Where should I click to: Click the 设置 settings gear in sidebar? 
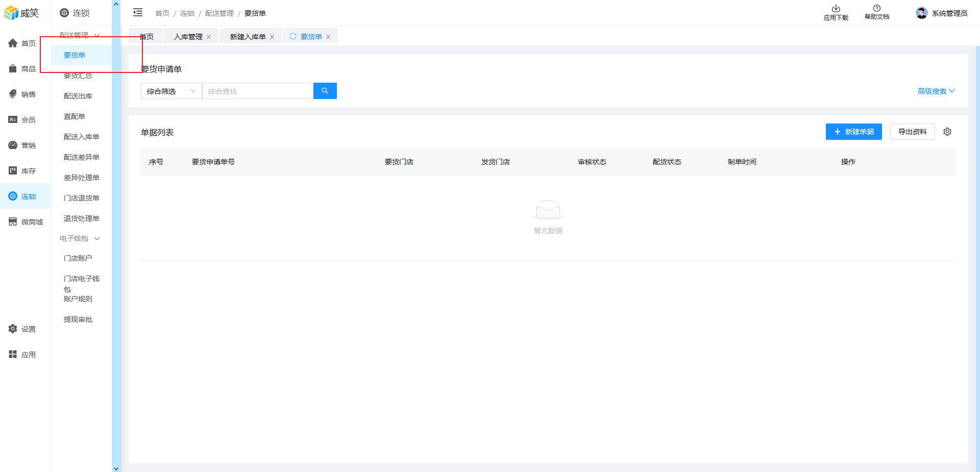[13, 329]
